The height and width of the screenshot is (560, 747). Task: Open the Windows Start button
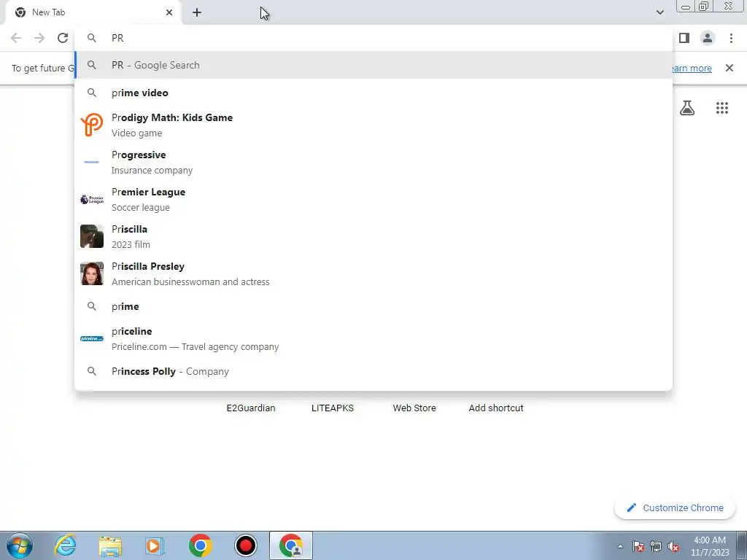point(20,545)
